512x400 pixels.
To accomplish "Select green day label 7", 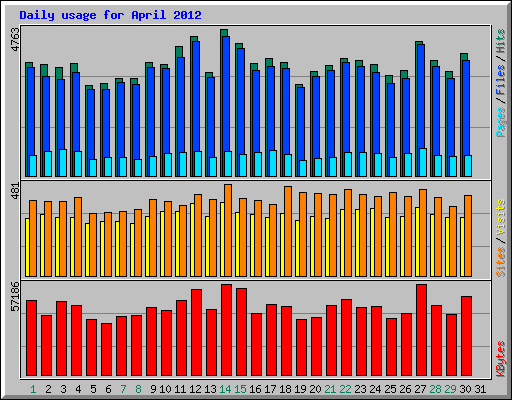I will [123, 389].
